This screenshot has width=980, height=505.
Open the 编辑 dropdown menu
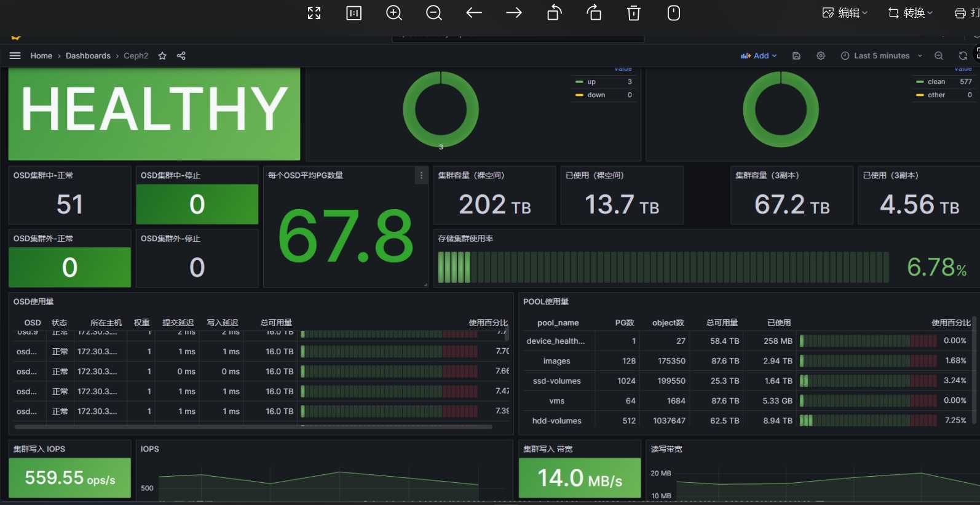tap(845, 13)
